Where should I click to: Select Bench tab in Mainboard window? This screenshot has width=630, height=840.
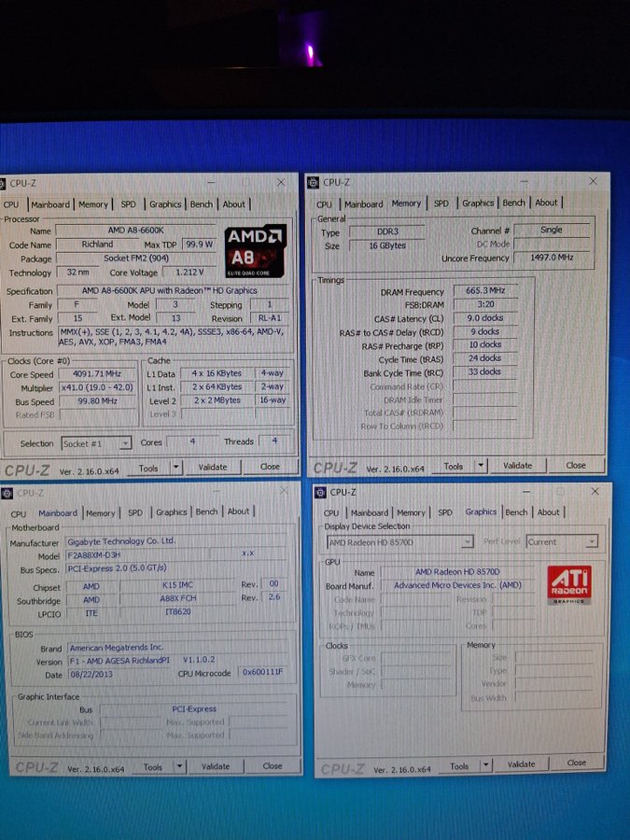pos(206,511)
